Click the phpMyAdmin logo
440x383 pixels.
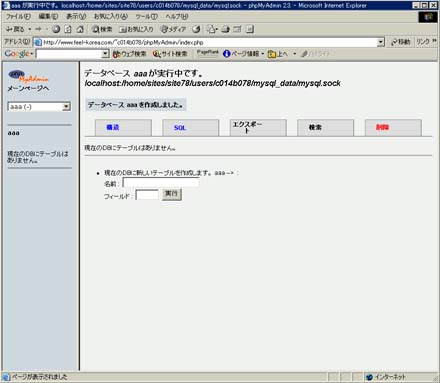coord(28,76)
